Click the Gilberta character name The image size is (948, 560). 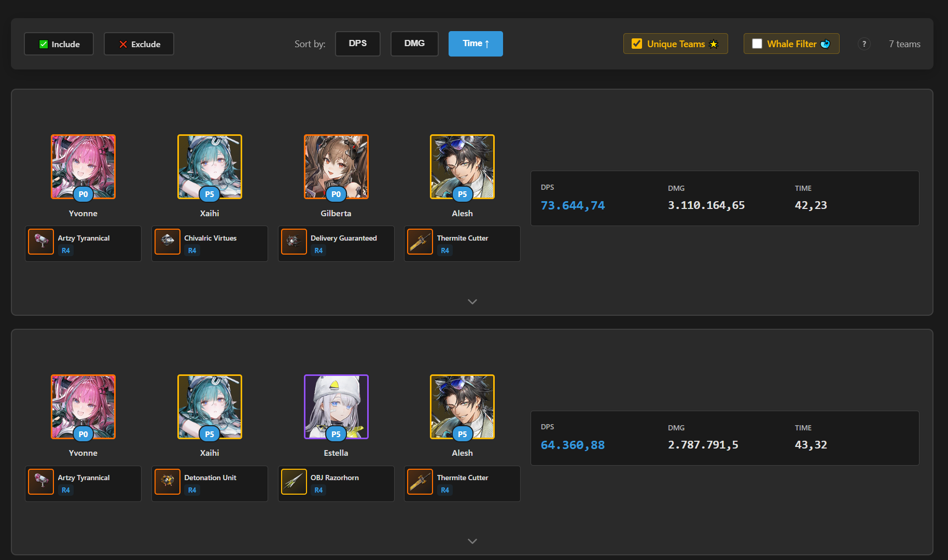(336, 213)
